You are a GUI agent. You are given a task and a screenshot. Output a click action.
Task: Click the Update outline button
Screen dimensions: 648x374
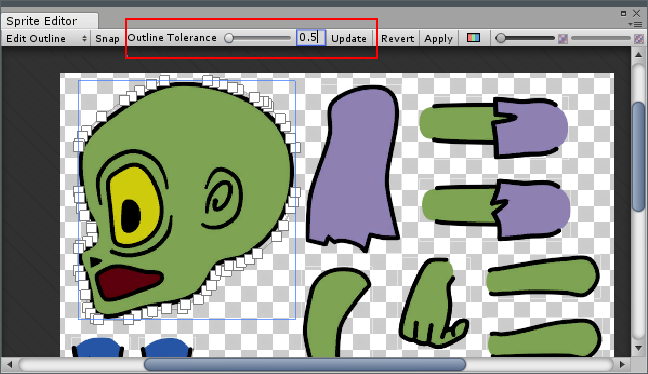(349, 38)
